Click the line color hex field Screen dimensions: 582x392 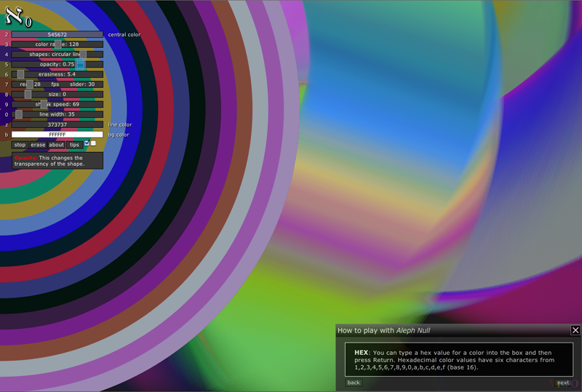pos(57,124)
